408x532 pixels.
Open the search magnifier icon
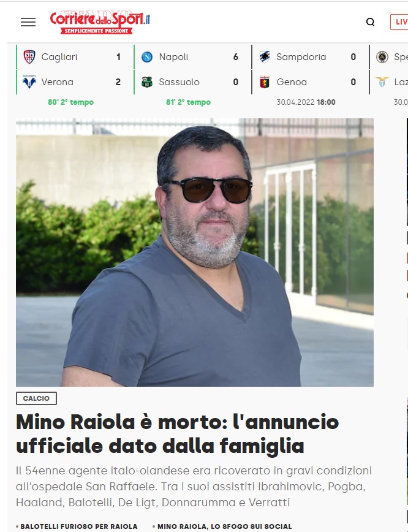(x=371, y=22)
